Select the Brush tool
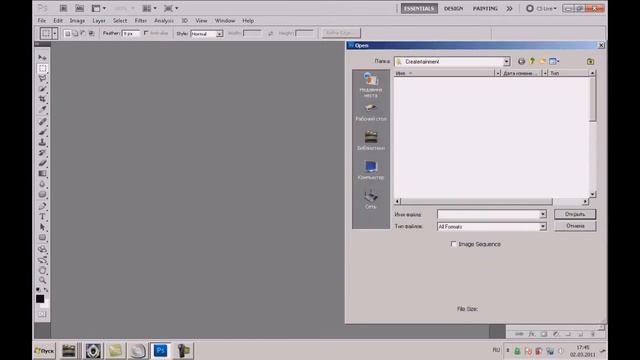640x360 pixels. click(x=42, y=132)
